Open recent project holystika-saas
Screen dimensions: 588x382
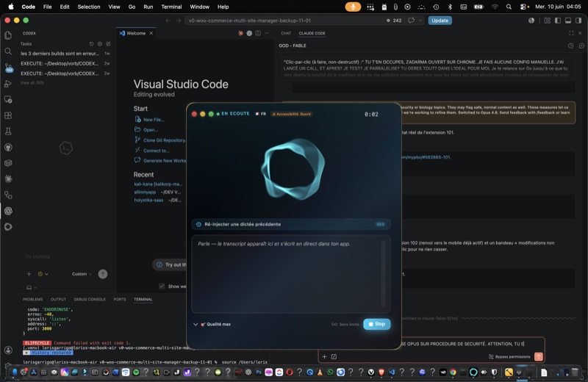[148, 201]
